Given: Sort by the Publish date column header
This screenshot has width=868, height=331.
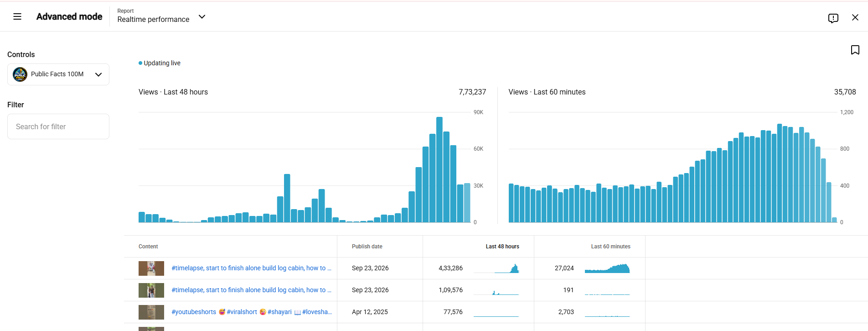Looking at the screenshot, I should [367, 247].
